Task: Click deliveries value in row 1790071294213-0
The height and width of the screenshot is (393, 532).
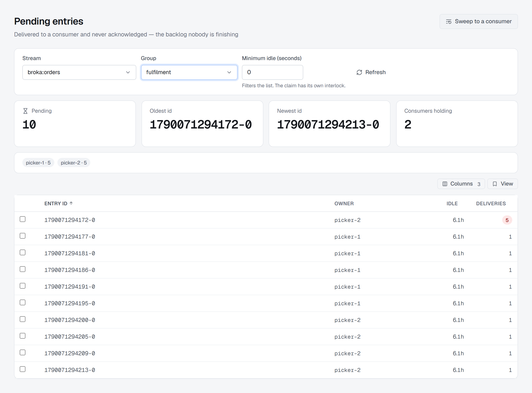Action: coord(510,370)
